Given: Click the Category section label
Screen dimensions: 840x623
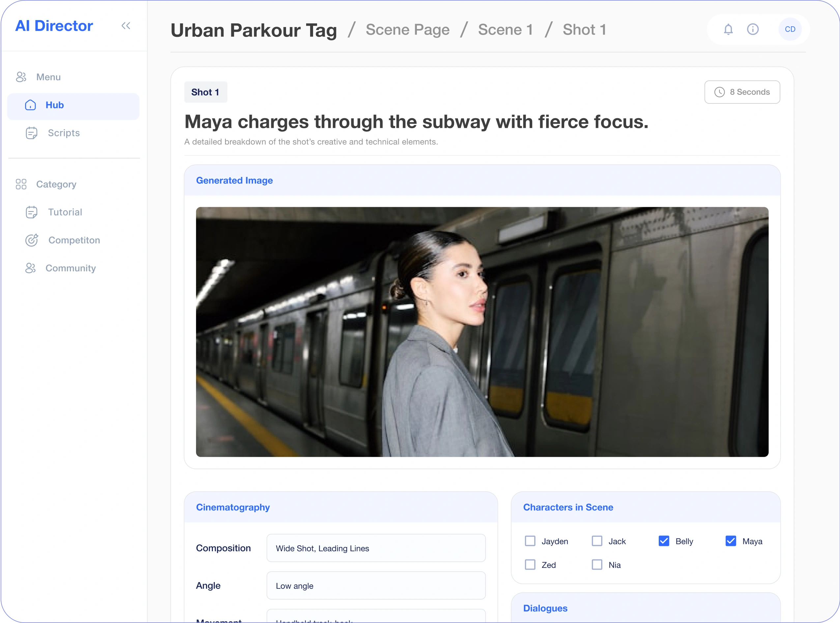Looking at the screenshot, I should pos(56,184).
